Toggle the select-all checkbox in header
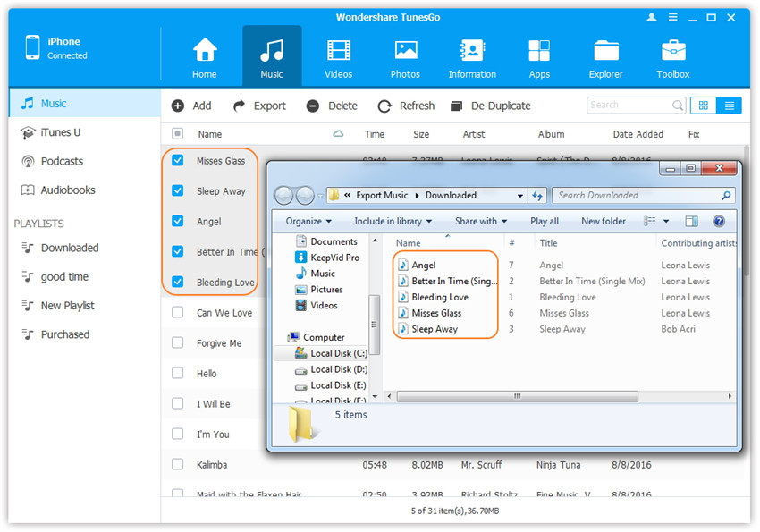Viewport: 760px width, 532px height. point(177,134)
